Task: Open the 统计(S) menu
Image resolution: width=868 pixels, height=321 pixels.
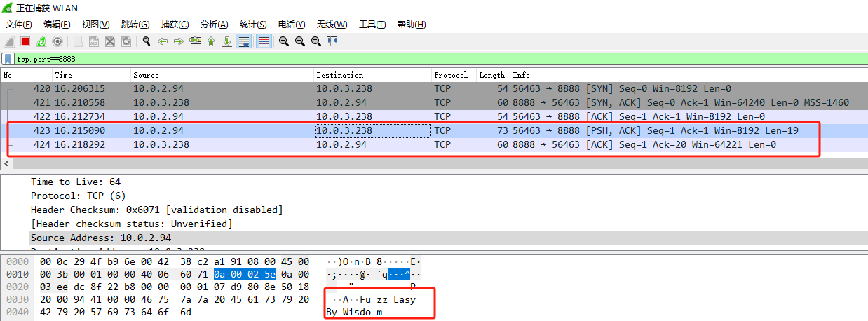Action: coord(252,25)
